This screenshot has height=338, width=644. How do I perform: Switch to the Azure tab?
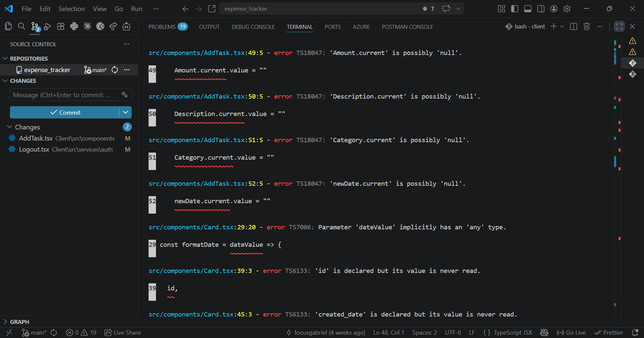[x=361, y=27]
